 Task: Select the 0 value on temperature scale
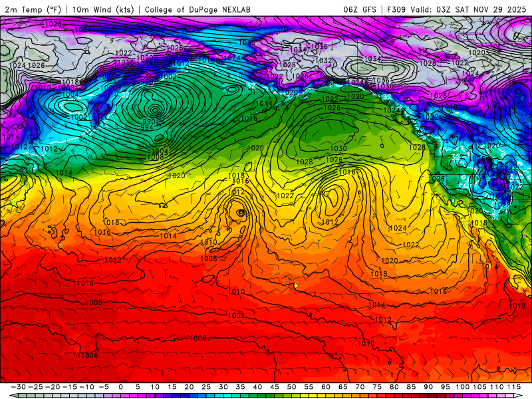point(121,387)
